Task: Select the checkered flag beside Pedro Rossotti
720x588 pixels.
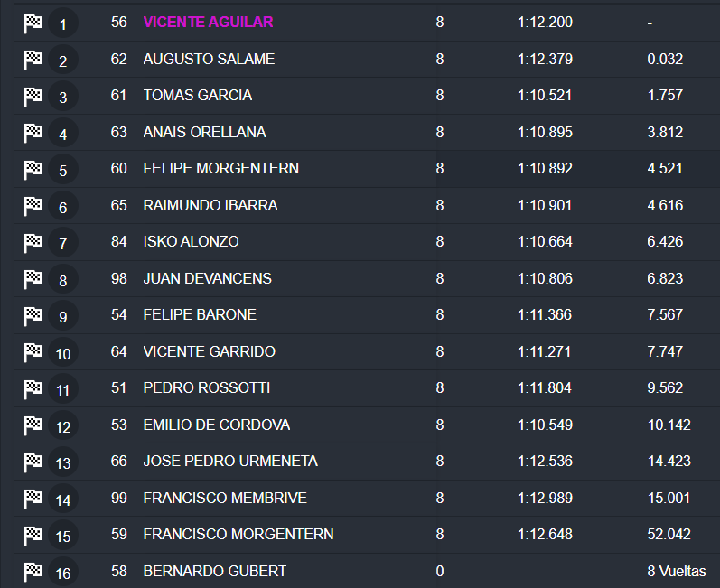Action: 33,388
